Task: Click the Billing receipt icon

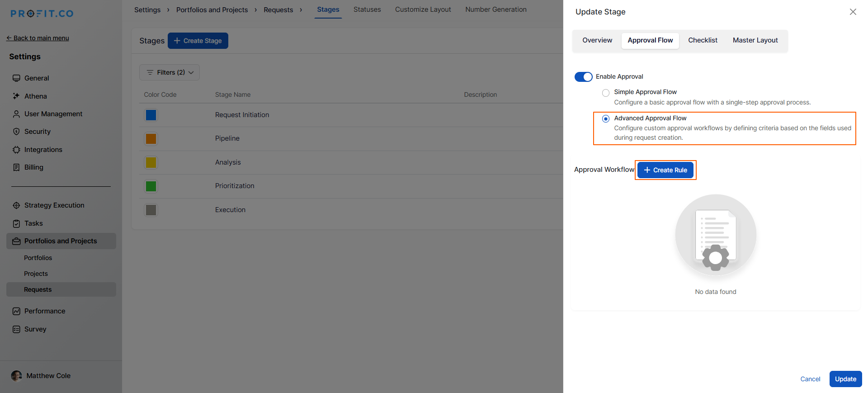Action: pyautogui.click(x=16, y=167)
